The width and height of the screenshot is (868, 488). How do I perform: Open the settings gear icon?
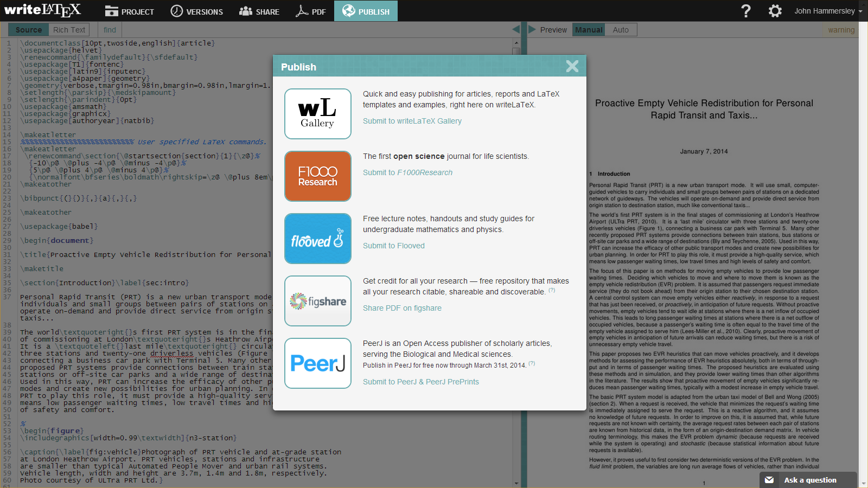click(x=775, y=11)
